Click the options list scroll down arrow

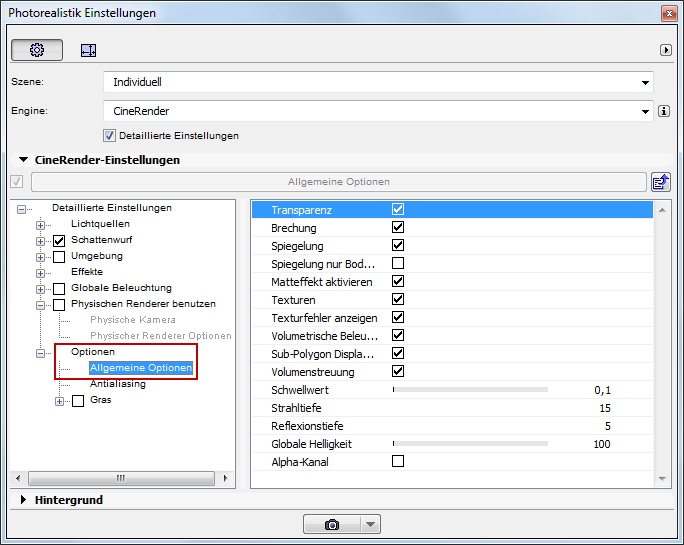662,479
